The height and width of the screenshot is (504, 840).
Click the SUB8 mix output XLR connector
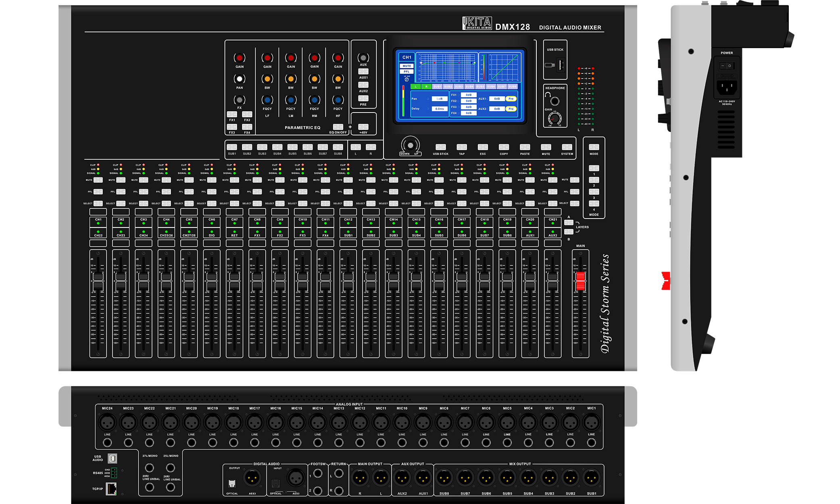point(444,478)
